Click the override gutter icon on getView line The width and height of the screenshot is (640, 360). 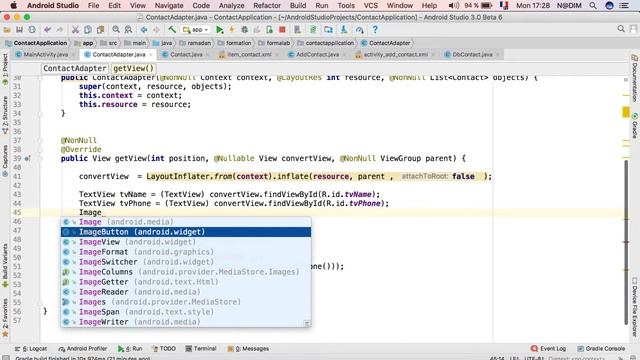27,158
